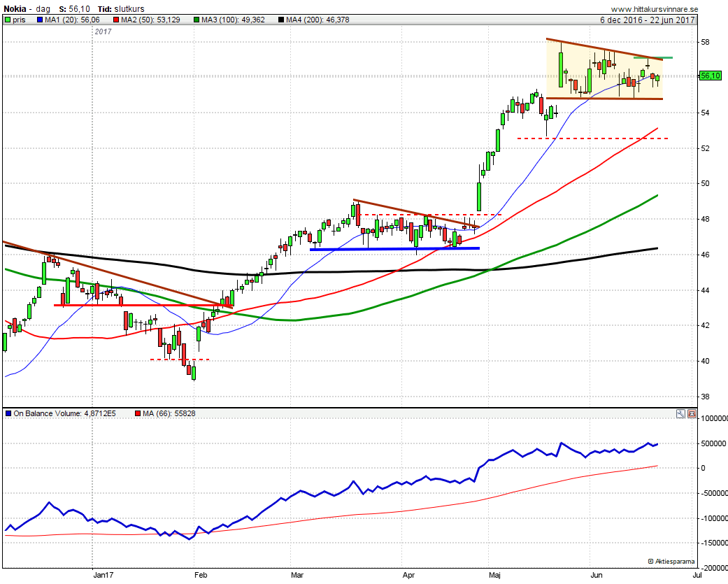Close the On Balance Volume panel

[x=692, y=413]
